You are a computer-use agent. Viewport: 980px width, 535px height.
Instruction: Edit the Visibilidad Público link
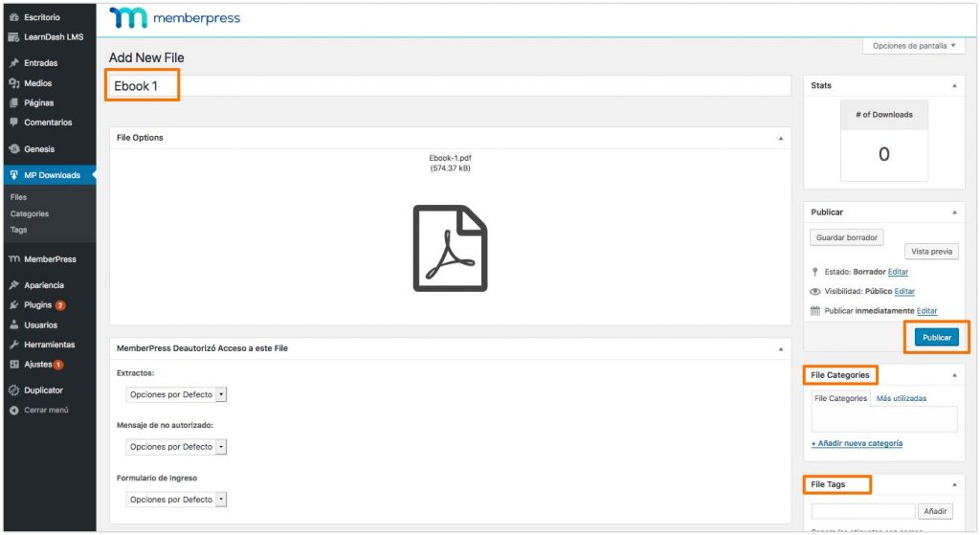[x=904, y=291]
